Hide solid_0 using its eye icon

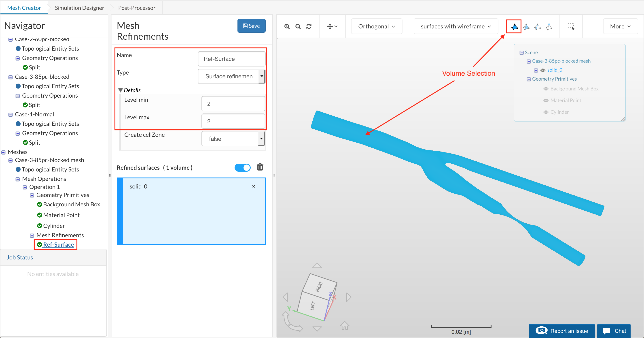pos(543,70)
